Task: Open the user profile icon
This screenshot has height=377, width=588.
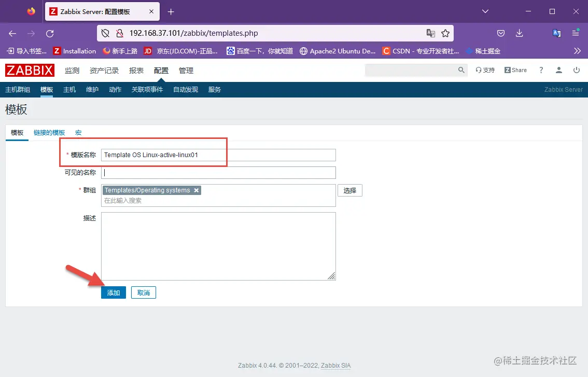Action: tap(558, 69)
